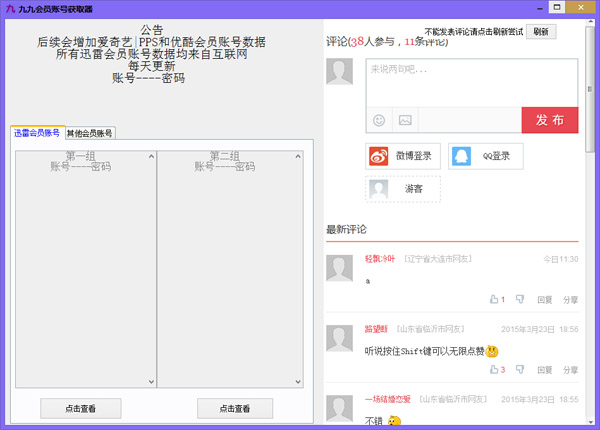This screenshot has height=430, width=600.
Task: Open the emoji picker in comment box
Action: coord(379,120)
